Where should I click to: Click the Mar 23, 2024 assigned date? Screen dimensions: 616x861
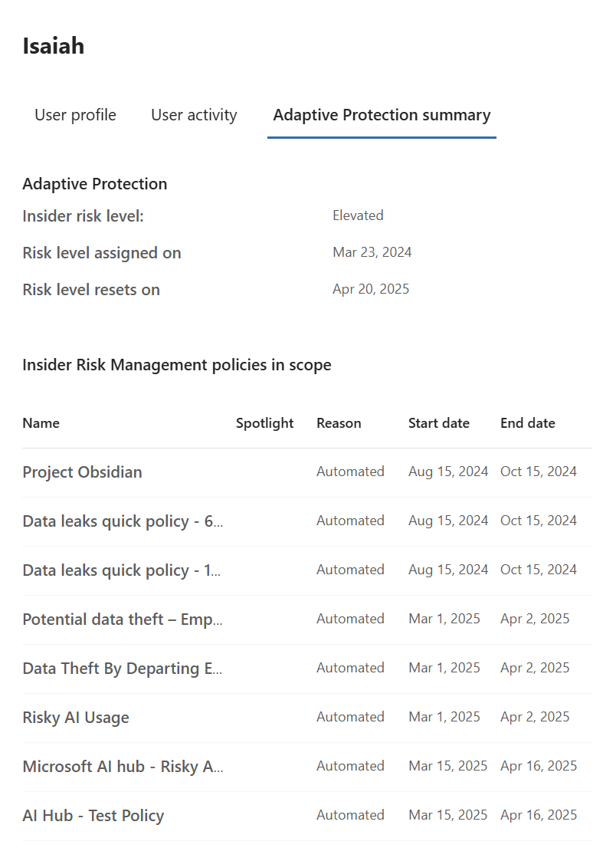372,252
